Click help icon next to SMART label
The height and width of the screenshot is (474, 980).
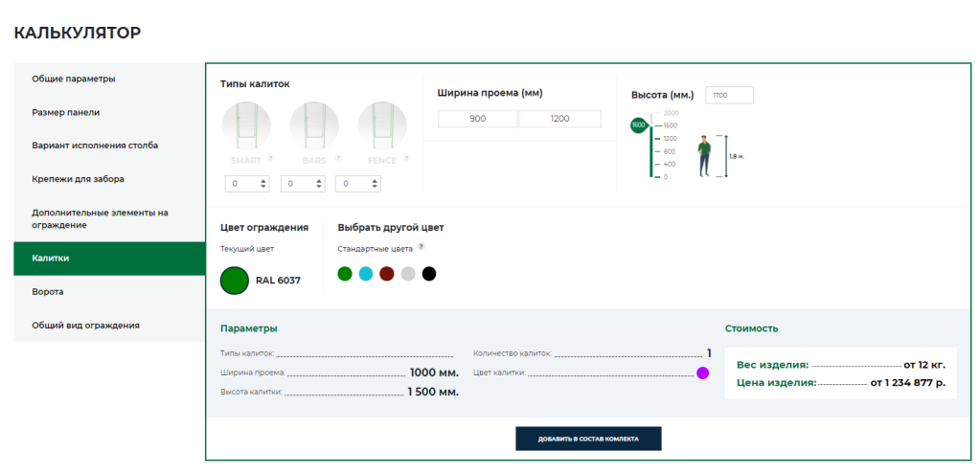pyautogui.click(x=271, y=159)
